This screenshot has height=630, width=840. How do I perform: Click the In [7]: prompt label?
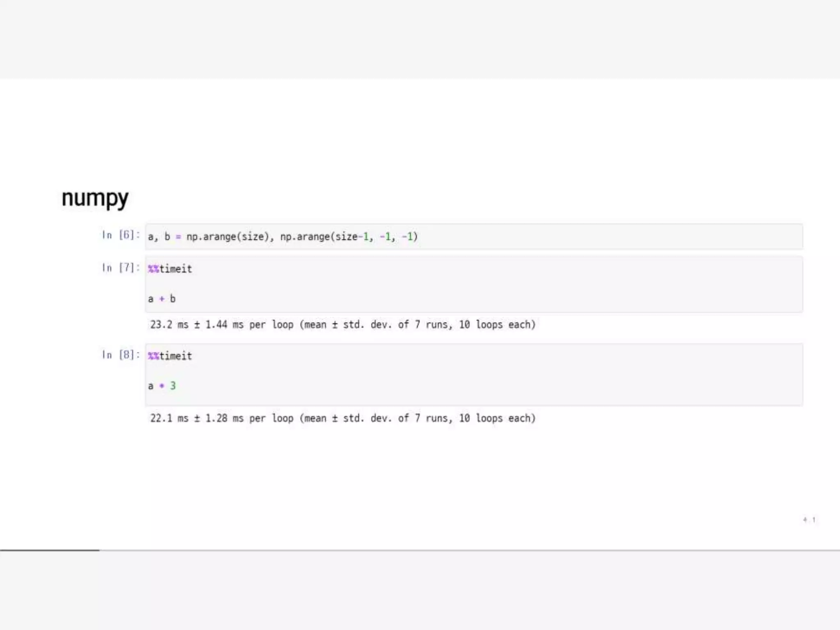(x=121, y=268)
